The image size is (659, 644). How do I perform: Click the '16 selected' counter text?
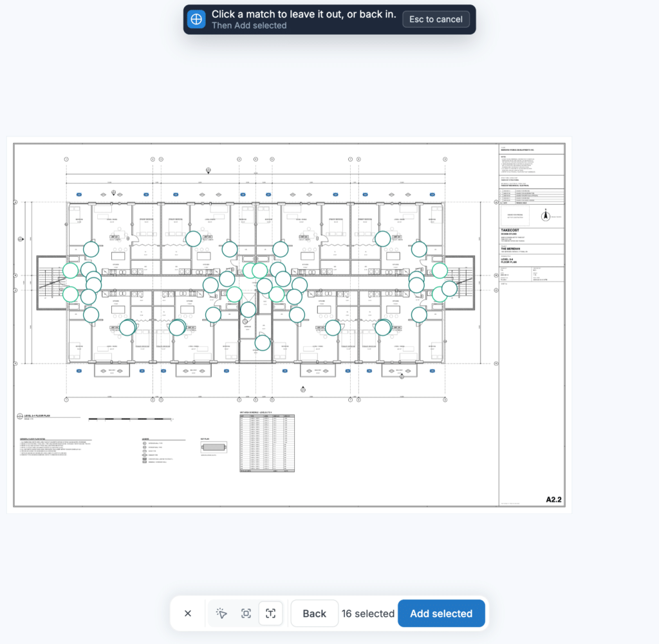(x=367, y=614)
